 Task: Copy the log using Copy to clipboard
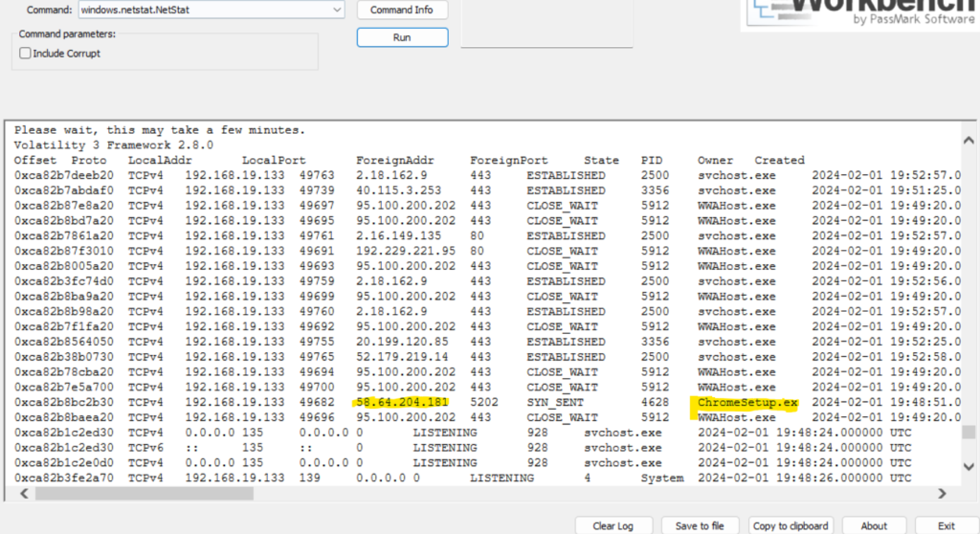click(791, 525)
